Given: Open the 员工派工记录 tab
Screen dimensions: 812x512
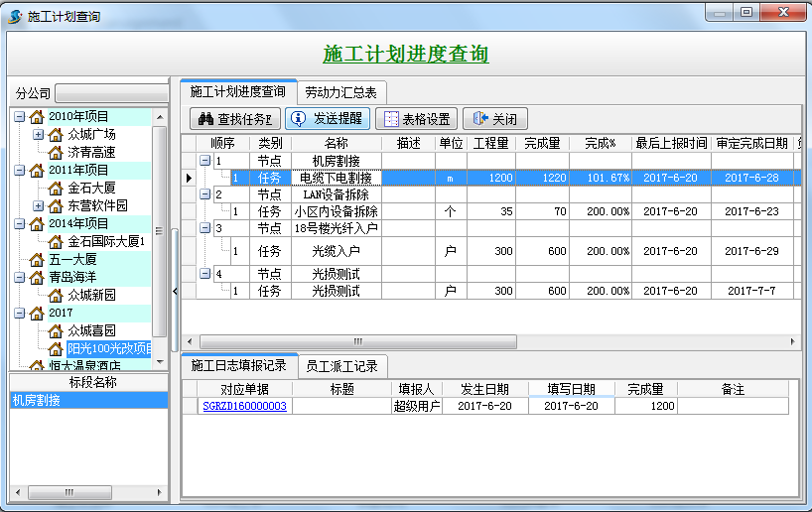Looking at the screenshot, I should point(340,366).
